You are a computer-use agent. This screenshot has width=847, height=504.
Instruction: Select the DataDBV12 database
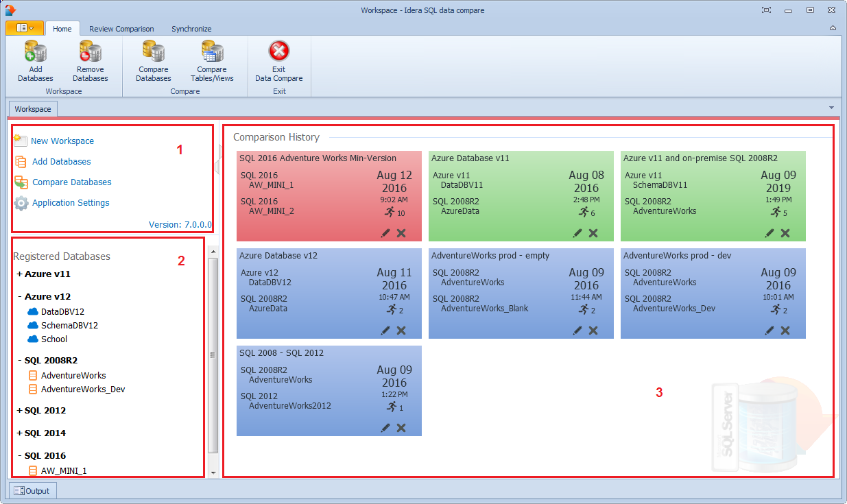(x=62, y=312)
